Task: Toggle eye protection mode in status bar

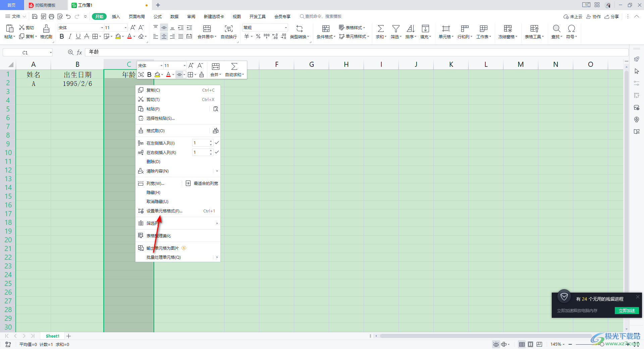Action: [496, 344]
